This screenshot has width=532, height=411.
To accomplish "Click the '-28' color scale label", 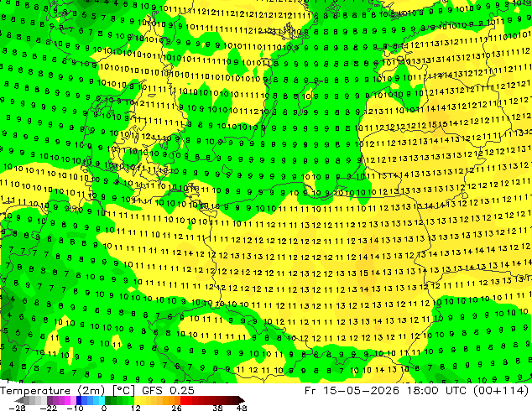I will pyautogui.click(x=17, y=408).
